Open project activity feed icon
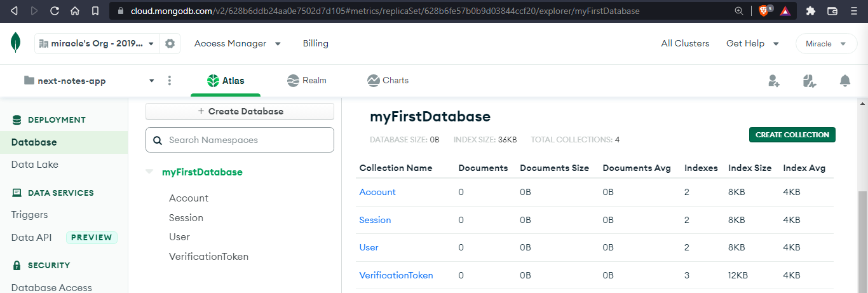The width and height of the screenshot is (868, 293). [x=809, y=81]
